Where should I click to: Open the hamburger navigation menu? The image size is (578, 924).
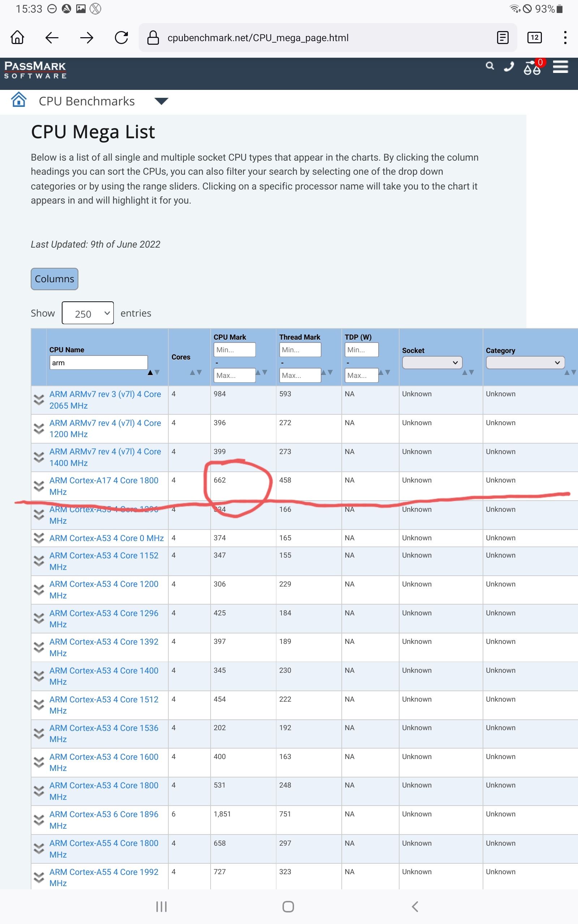tap(560, 67)
